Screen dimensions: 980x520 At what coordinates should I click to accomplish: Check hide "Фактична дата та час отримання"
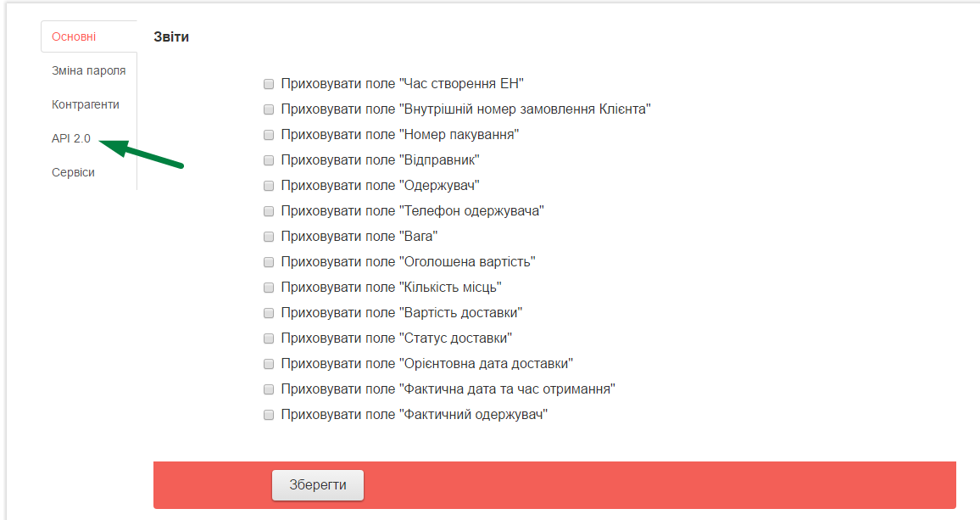[269, 389]
